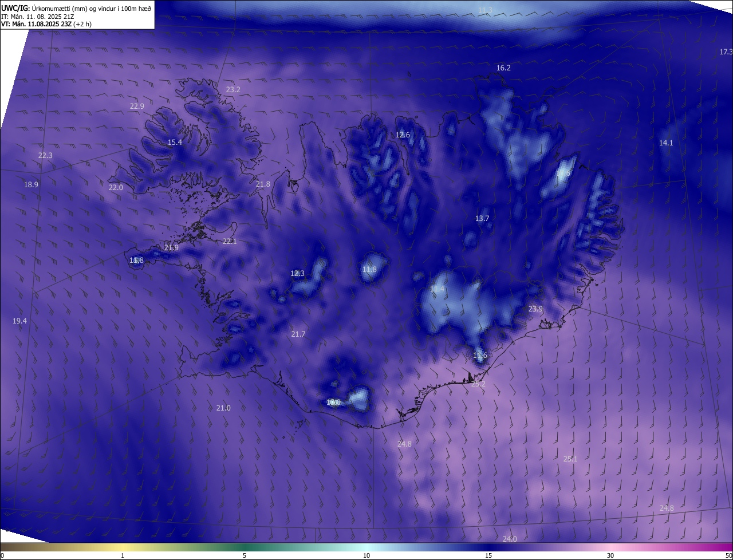Screen dimensions: 733x560
Task: Click the 21.7 value label
Action: click(x=298, y=334)
